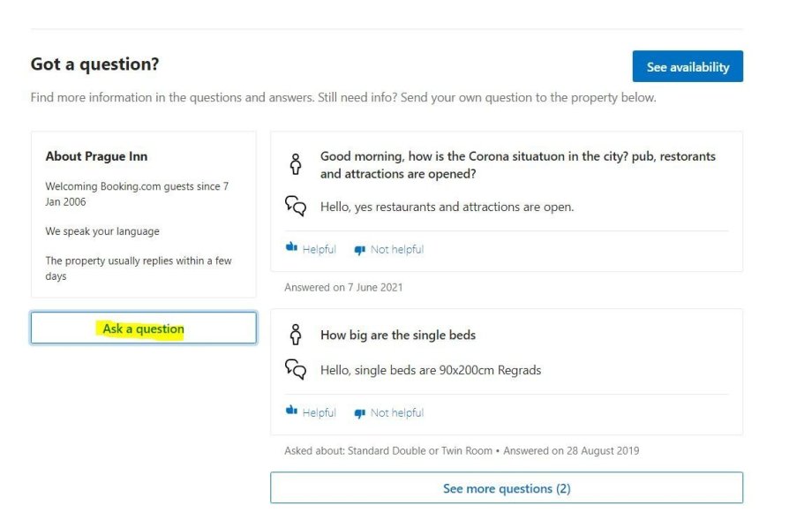Image resolution: width=812 pixels, height=528 pixels.
Task: Click 'How big are the single beds' question
Action: (397, 336)
